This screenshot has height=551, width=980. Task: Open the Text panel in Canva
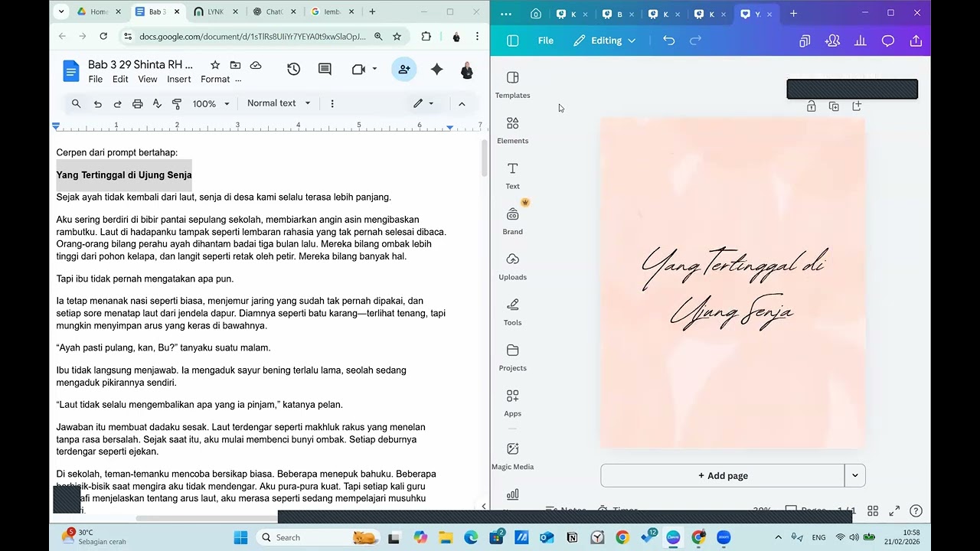pyautogui.click(x=512, y=175)
